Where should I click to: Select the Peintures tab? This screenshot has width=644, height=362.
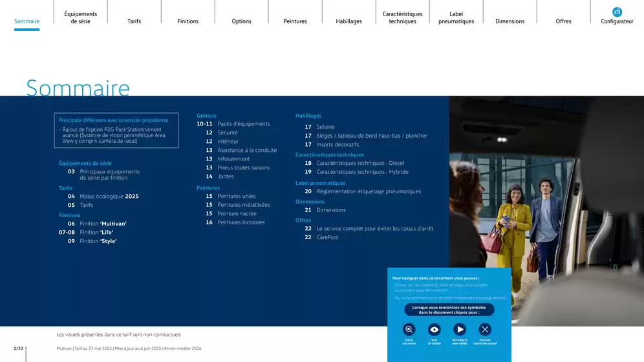(295, 21)
